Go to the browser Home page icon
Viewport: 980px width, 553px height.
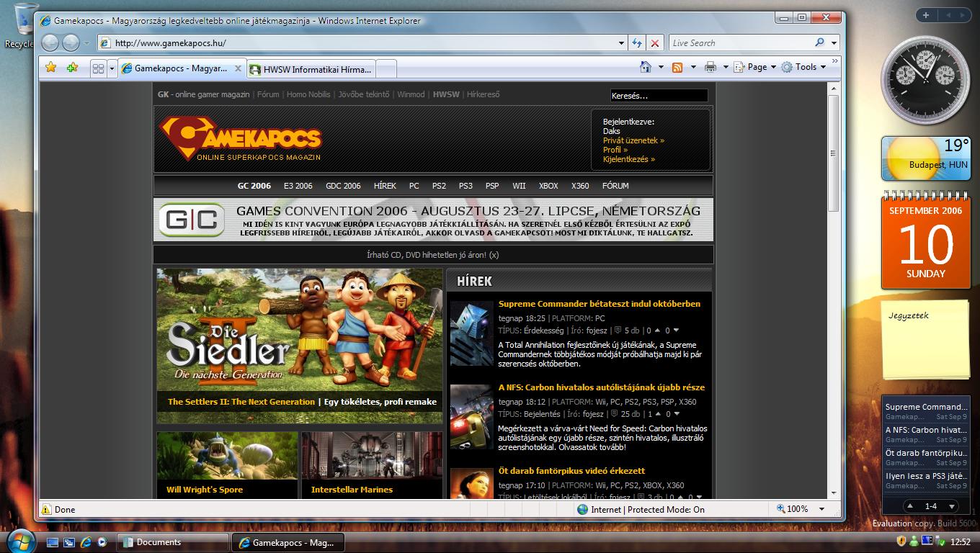pos(646,67)
